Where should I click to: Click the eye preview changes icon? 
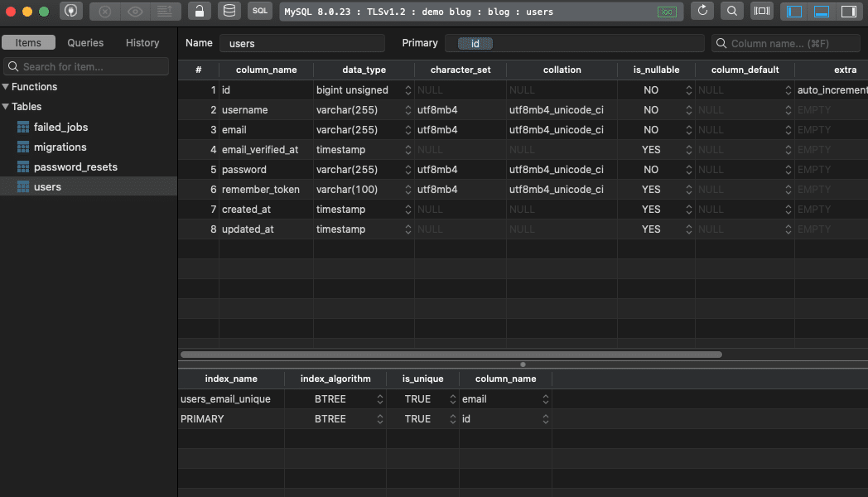(x=135, y=11)
